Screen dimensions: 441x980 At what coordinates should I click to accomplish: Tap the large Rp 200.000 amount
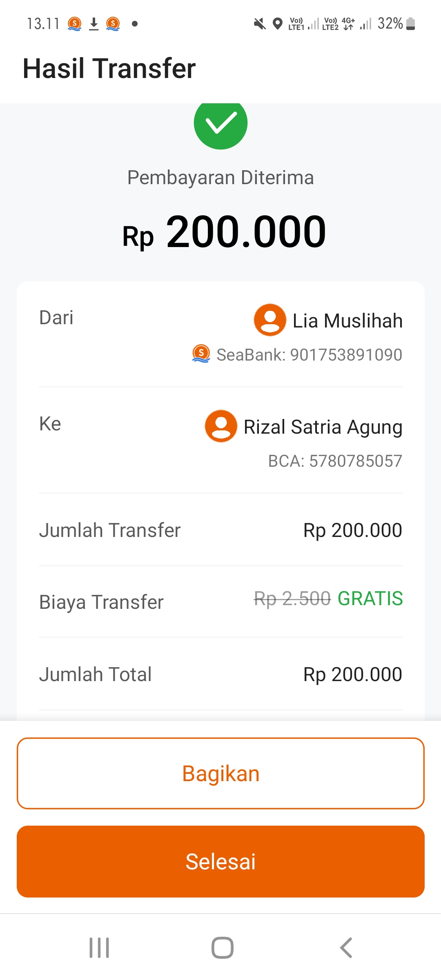pos(224,232)
